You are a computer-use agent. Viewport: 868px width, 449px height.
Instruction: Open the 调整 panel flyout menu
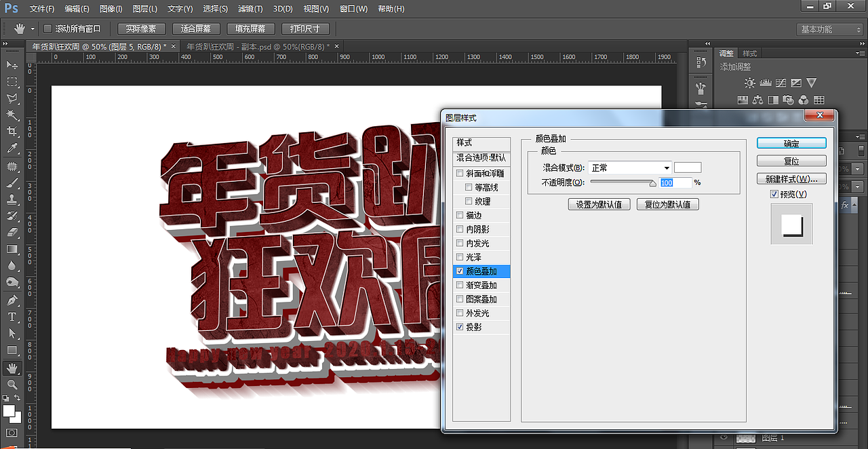pyautogui.click(x=860, y=53)
